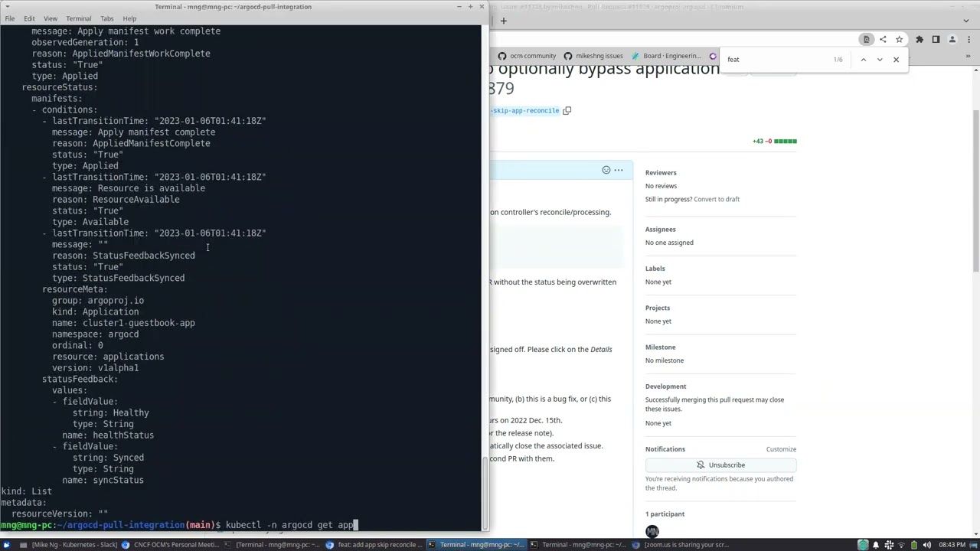The width and height of the screenshot is (980, 551).
Task: Click the Customize notifications link
Action: coord(781,449)
